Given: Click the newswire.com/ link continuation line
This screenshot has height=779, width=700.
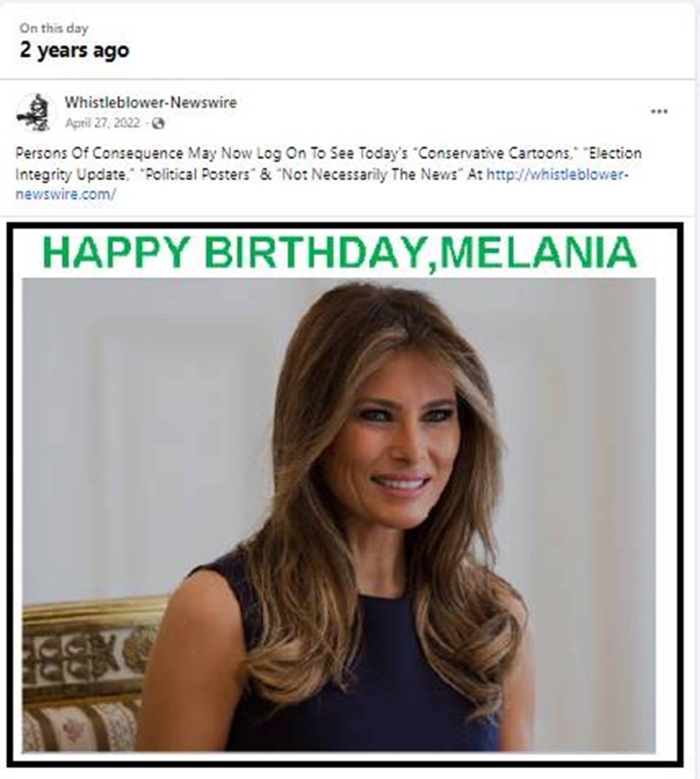Looking at the screenshot, I should point(65,194).
